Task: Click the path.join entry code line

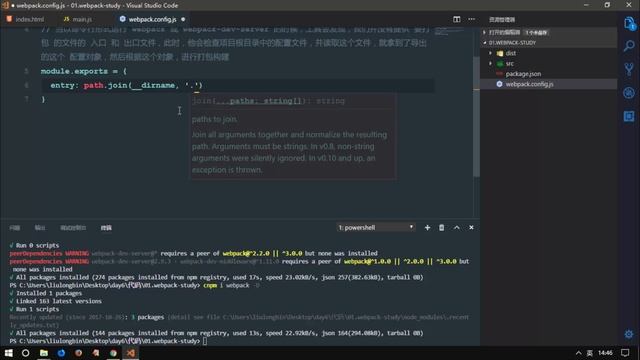Action: tap(127, 85)
